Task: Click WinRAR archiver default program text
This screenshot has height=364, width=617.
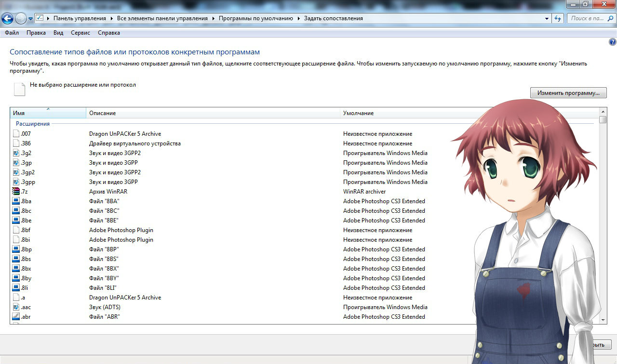Action: [x=364, y=192]
